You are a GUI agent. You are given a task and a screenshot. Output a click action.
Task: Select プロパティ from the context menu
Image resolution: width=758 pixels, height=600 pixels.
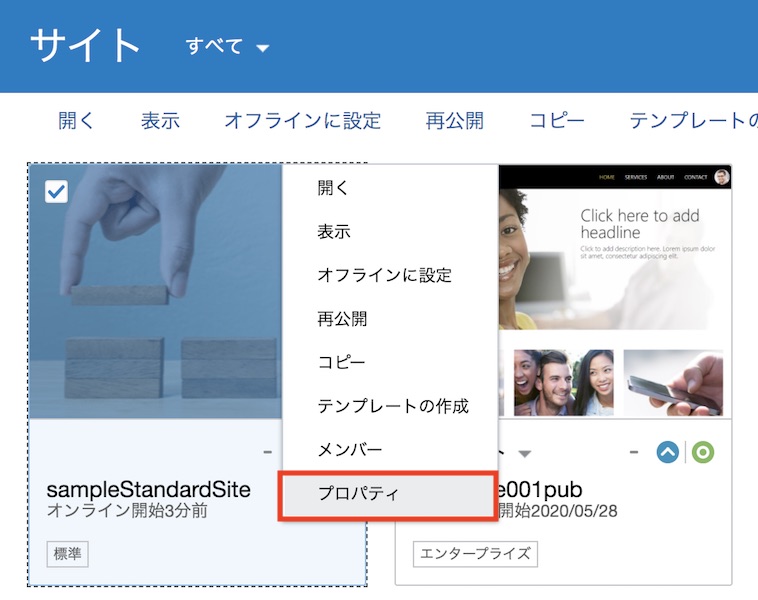358,494
